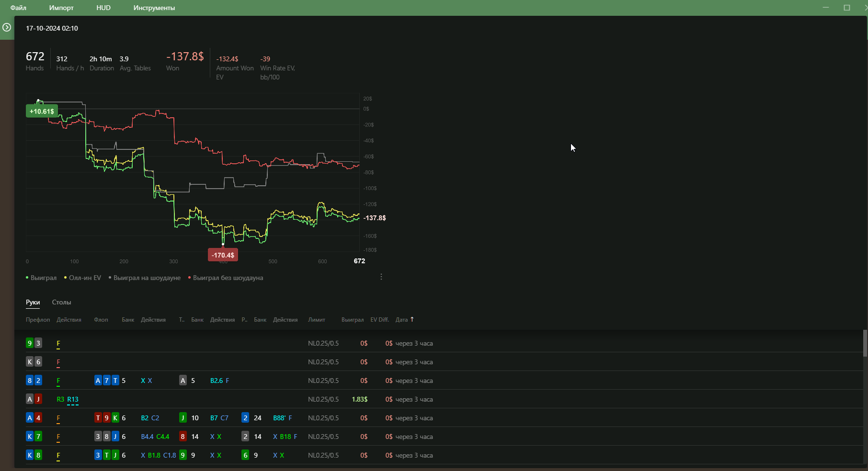Click the -137.8$ final value label on graph

(375, 218)
